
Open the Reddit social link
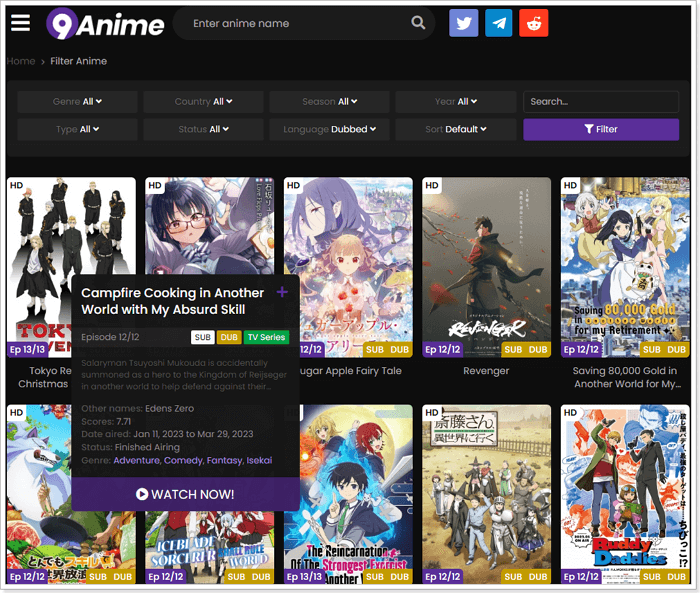533,23
